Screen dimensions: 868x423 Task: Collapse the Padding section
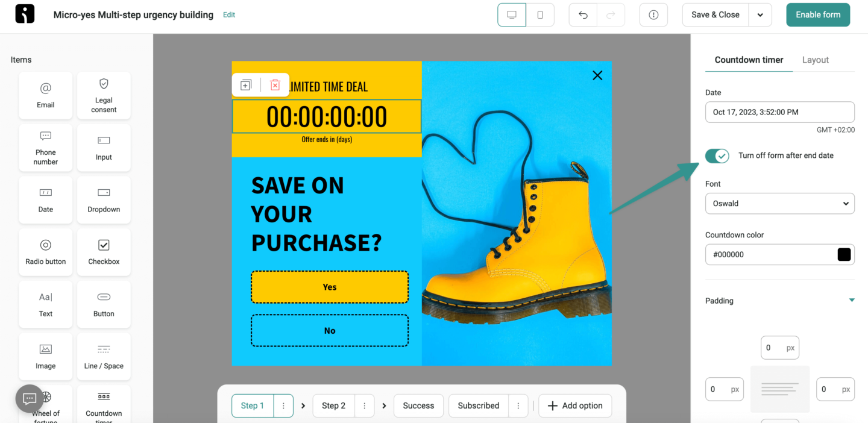852,300
